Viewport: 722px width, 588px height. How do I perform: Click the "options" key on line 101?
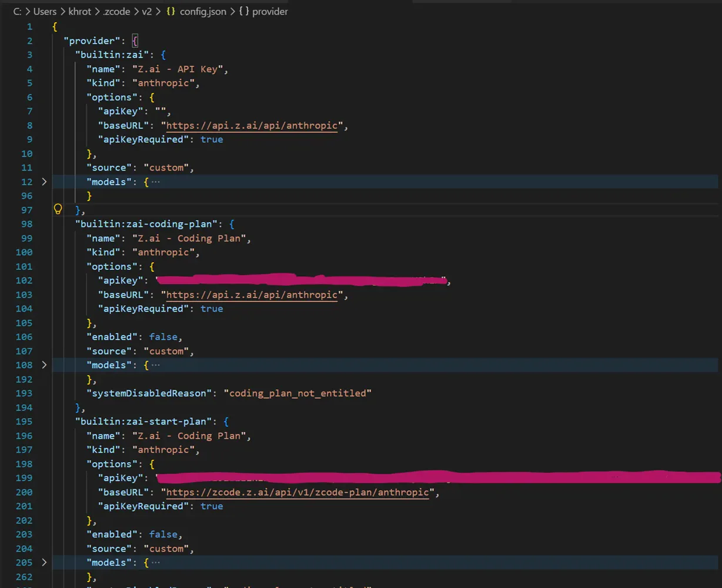112,266
